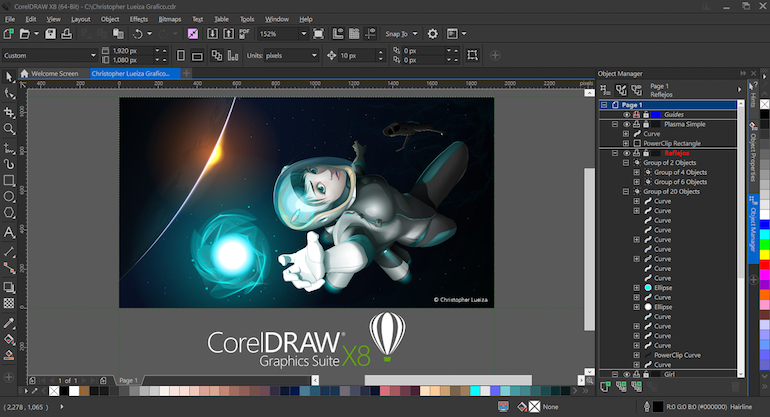
Task: Choose the Rectangle tool
Action: pyautogui.click(x=9, y=181)
